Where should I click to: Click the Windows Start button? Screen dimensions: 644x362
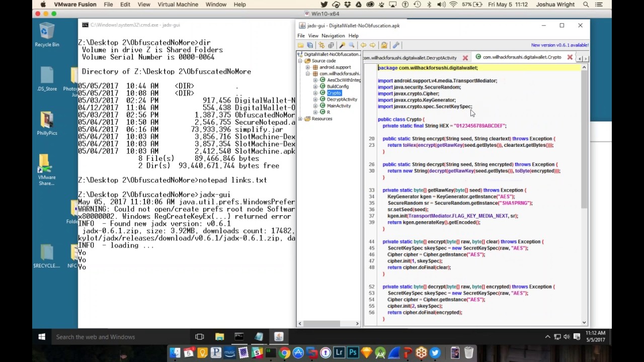[x=42, y=337]
